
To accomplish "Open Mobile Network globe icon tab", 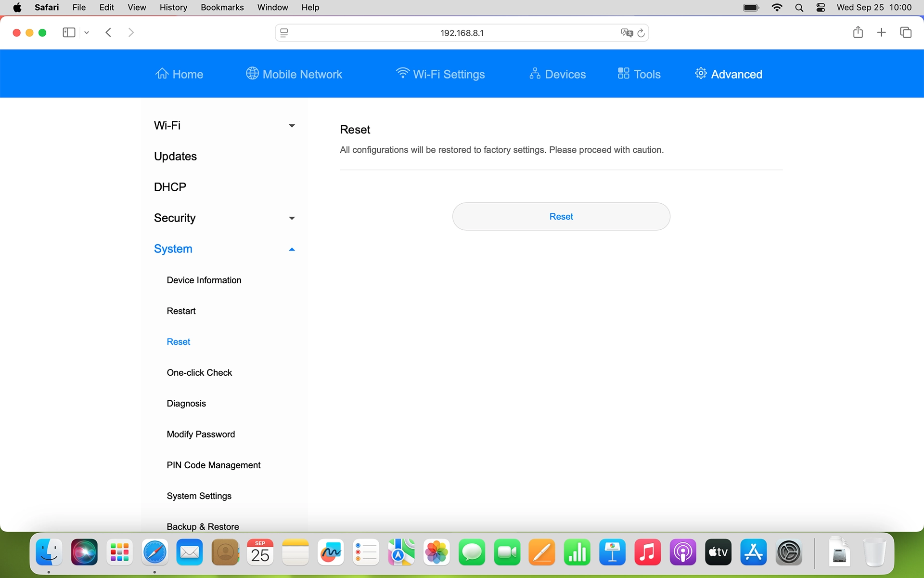I will coord(252,73).
